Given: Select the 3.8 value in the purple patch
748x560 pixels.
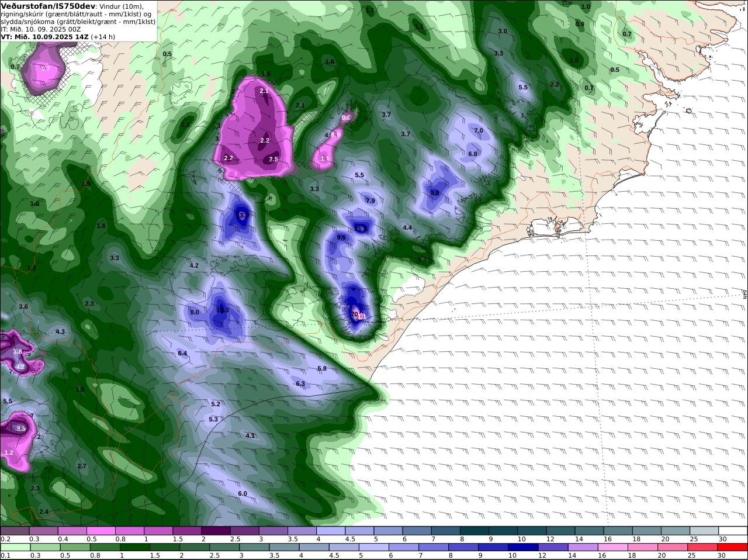Looking at the screenshot, I should point(18,351).
